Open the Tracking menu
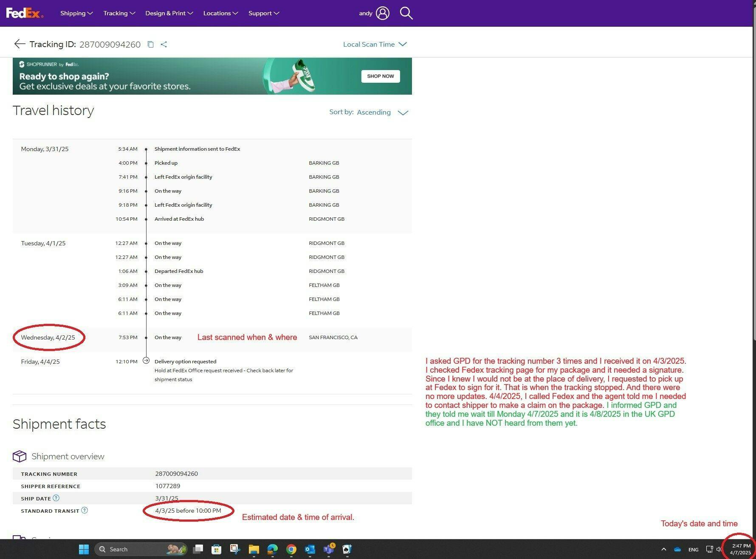 (x=119, y=13)
